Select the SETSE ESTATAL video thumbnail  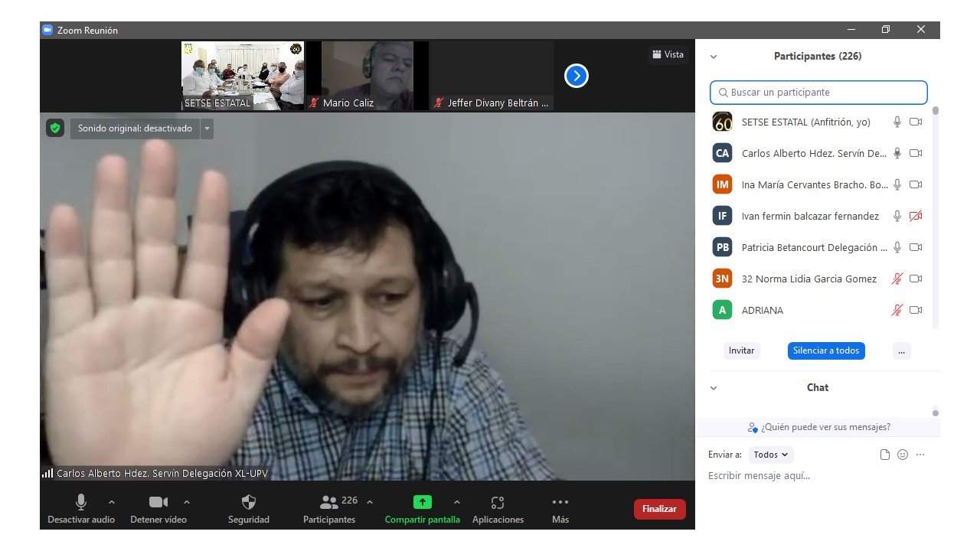tap(243, 76)
